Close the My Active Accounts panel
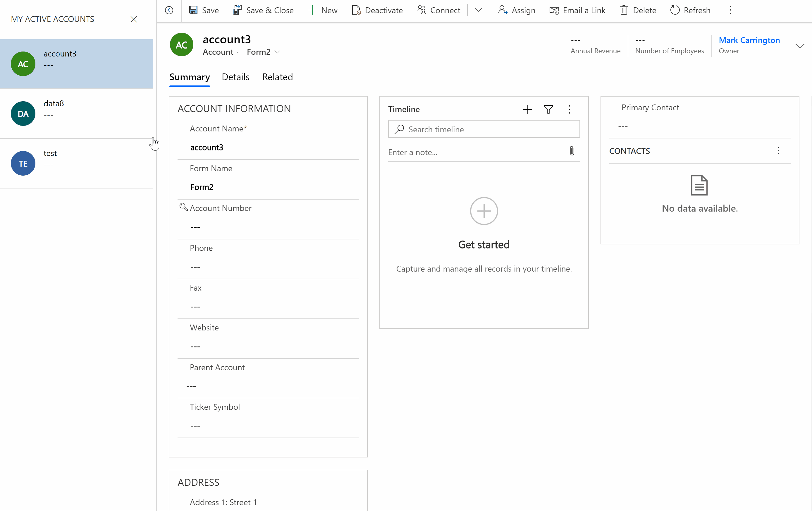Viewport: 812px width, 511px height. (x=134, y=19)
